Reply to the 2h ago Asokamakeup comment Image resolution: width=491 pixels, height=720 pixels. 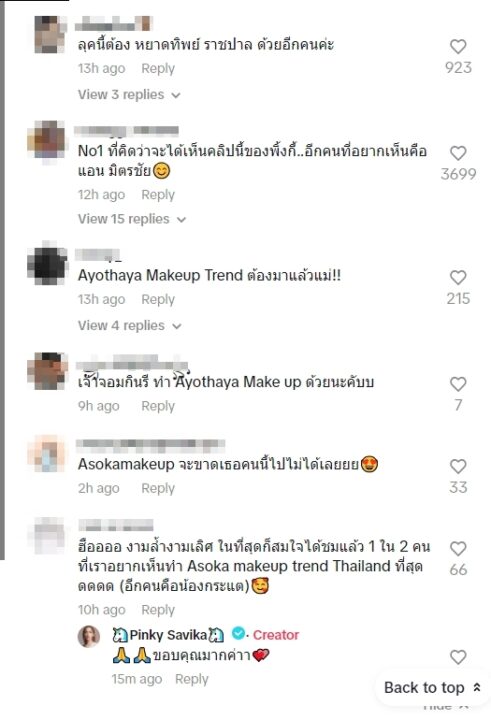(x=158, y=488)
